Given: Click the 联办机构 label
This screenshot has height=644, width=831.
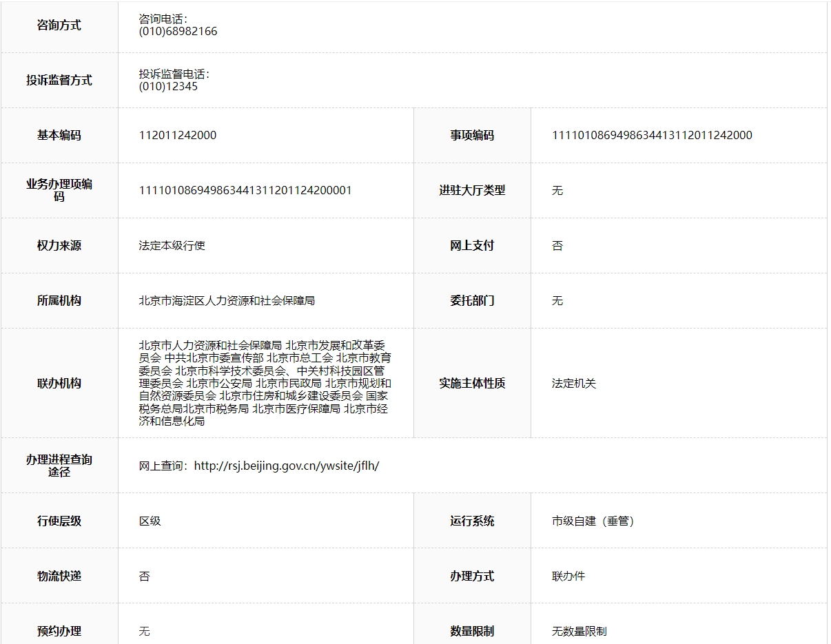Looking at the screenshot, I should click(x=59, y=384).
